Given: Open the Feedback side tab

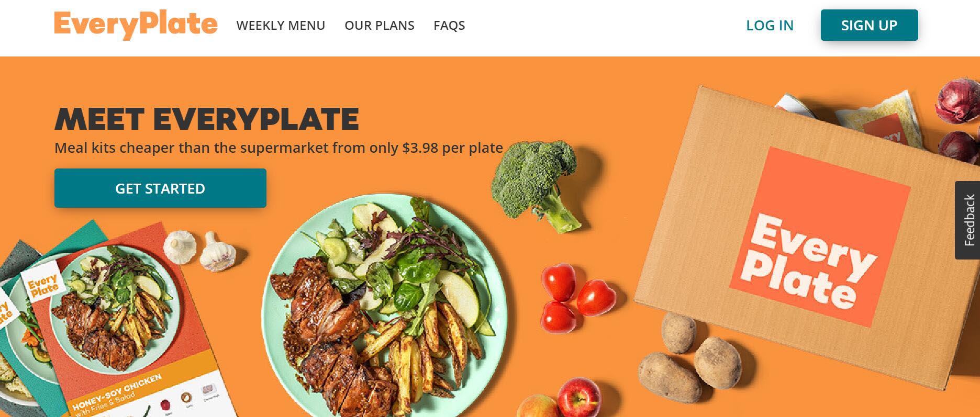Looking at the screenshot, I should coord(968,220).
